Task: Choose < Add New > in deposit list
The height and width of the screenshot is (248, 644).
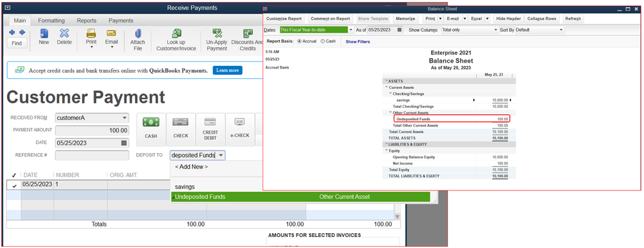Action: 192,167
